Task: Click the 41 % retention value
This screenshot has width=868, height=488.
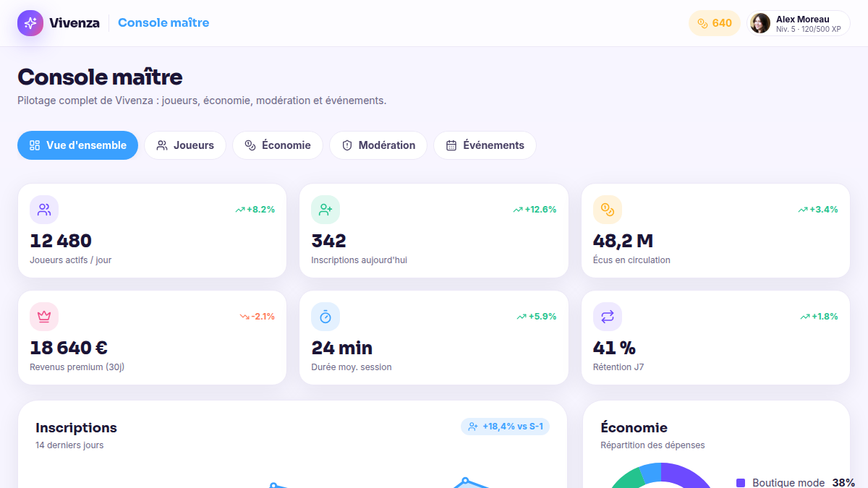Action: point(614,348)
